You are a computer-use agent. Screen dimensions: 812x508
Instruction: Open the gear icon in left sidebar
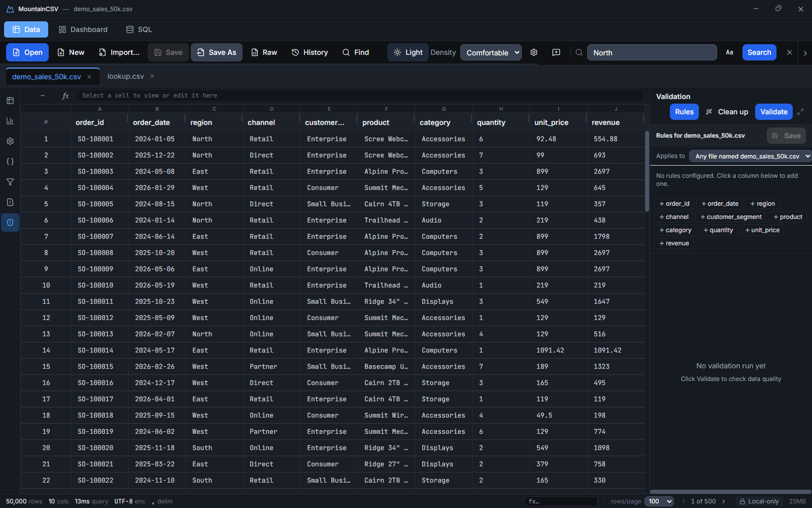click(x=10, y=141)
